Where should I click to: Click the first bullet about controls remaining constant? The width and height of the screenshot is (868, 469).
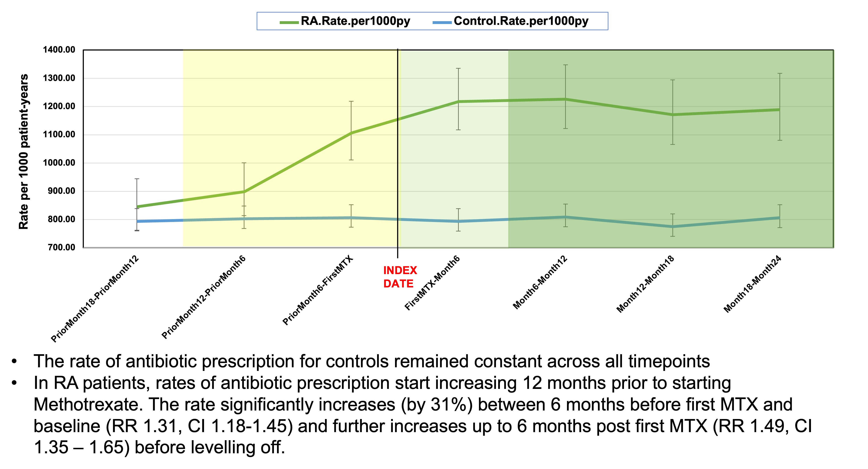pos(371,361)
